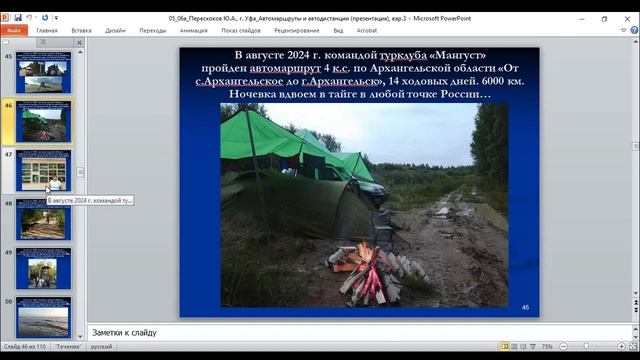Switch to Normal view

tap(505, 347)
